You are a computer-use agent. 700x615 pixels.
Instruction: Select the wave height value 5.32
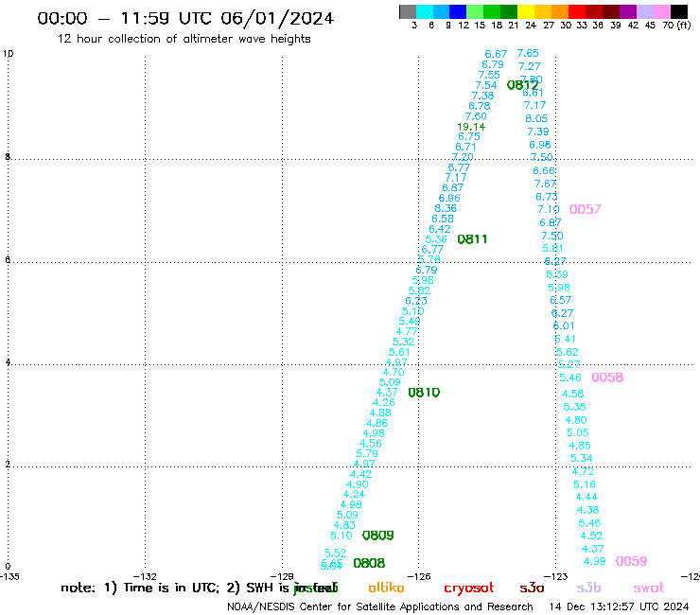tap(403, 342)
